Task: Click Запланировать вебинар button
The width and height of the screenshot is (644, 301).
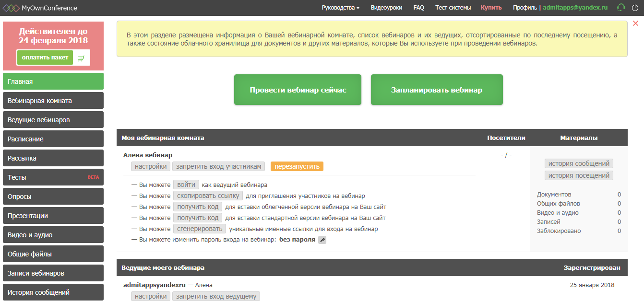Action: pos(437,90)
